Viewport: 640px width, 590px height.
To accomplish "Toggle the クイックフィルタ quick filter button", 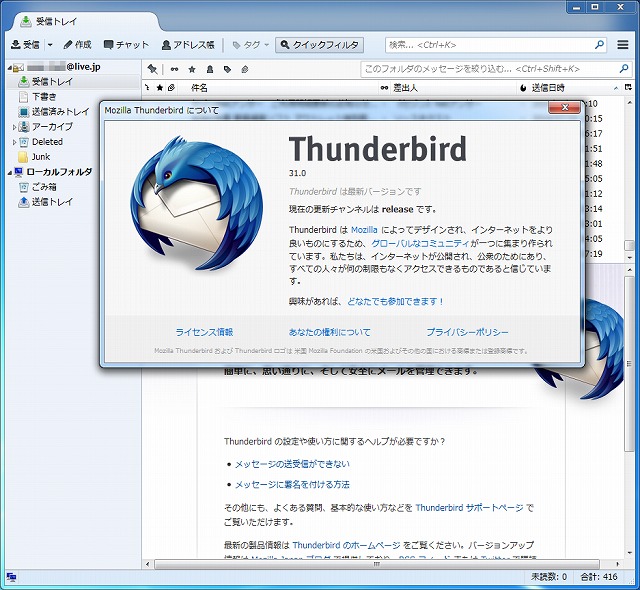I will click(320, 45).
